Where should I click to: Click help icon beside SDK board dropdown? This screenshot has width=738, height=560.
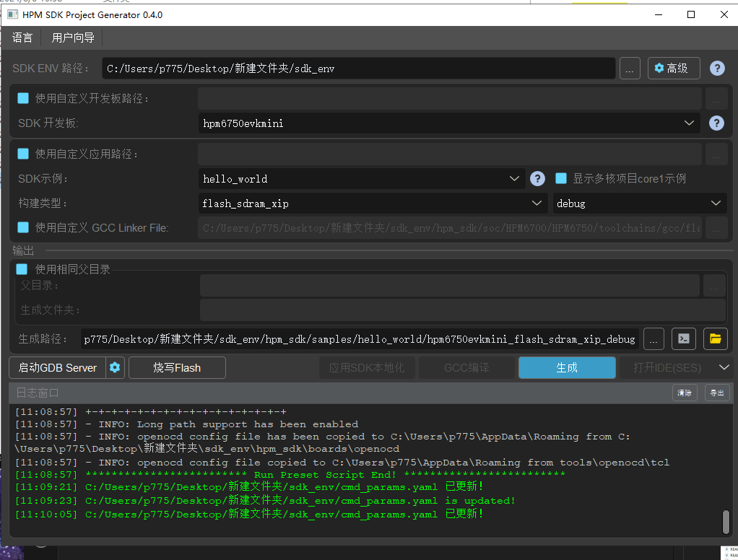[716, 123]
